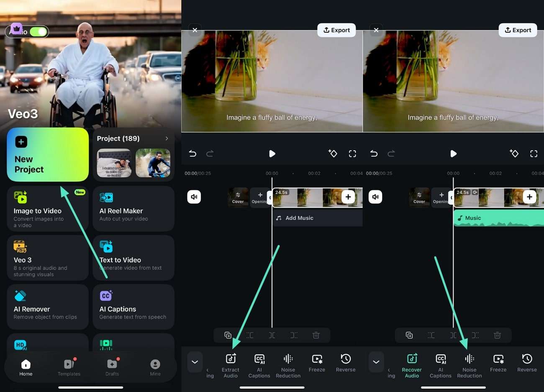
Task: Undo in the middle editor
Action: (x=192, y=154)
